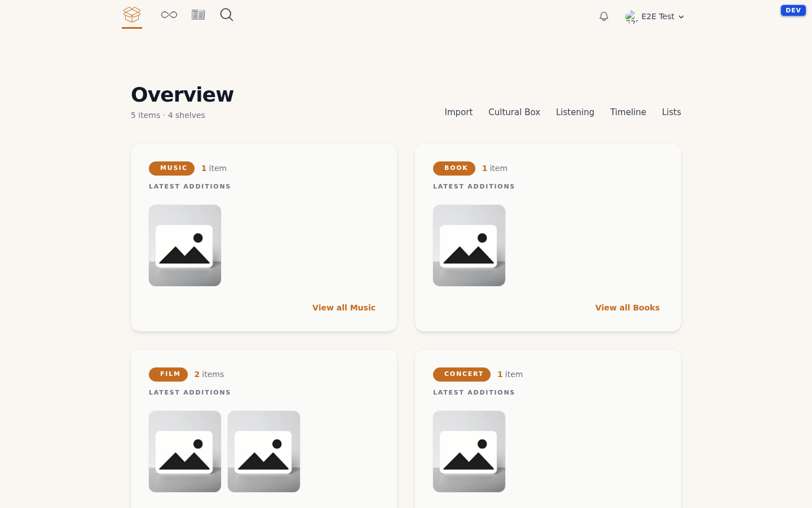Click the FILM shelf badge
The width and height of the screenshot is (812, 508).
[168, 374]
